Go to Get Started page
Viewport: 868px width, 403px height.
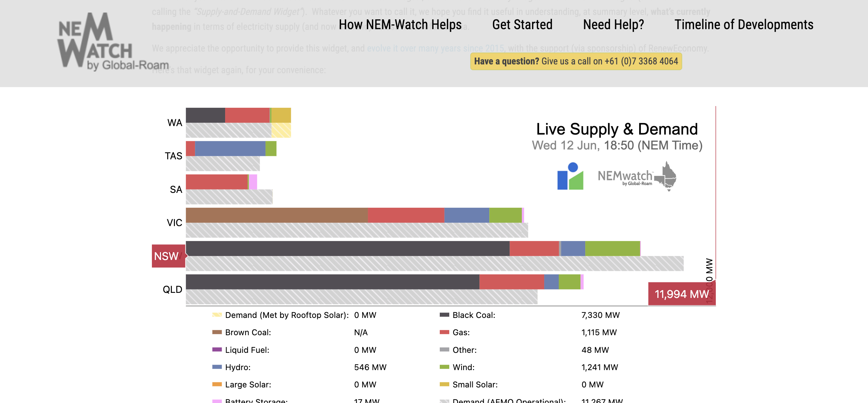click(522, 25)
